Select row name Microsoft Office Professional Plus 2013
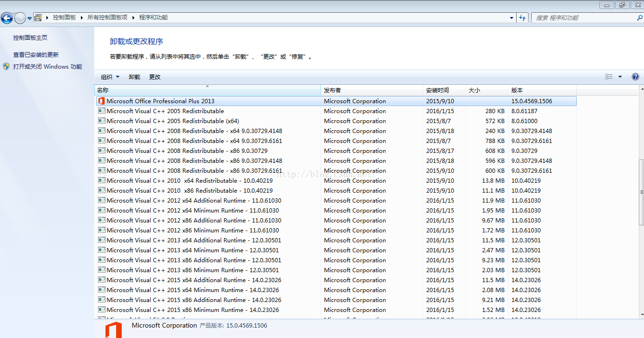The image size is (644, 338). point(161,101)
